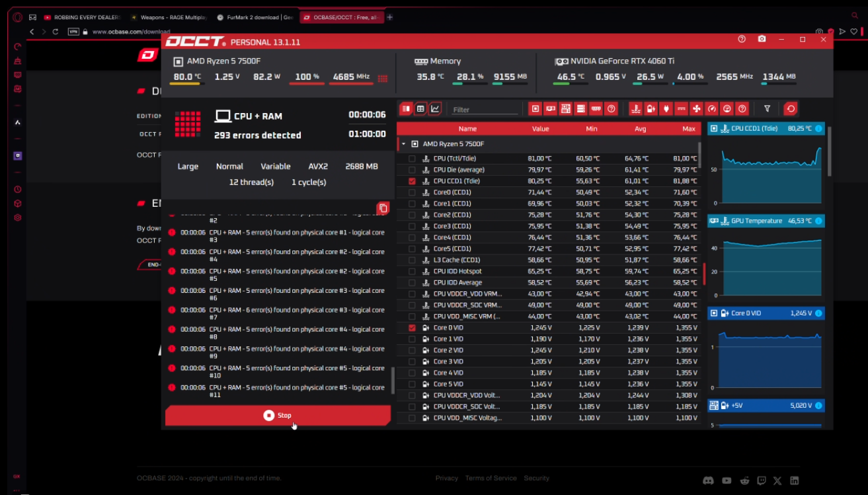Open the Terms of Service link
The height and width of the screenshot is (495, 868).
pos(491,478)
